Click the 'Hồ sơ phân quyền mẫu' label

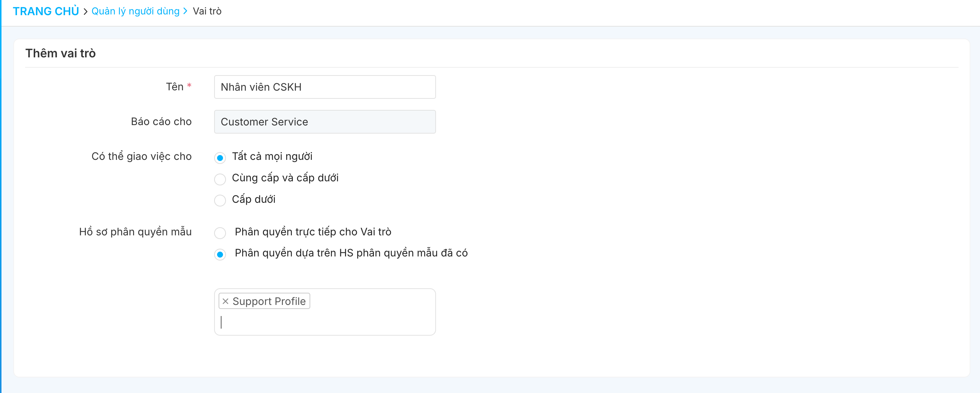pos(135,232)
